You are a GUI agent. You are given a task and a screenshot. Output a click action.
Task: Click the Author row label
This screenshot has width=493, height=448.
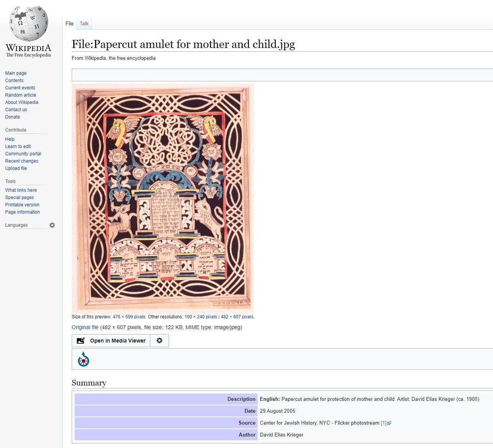(x=247, y=435)
